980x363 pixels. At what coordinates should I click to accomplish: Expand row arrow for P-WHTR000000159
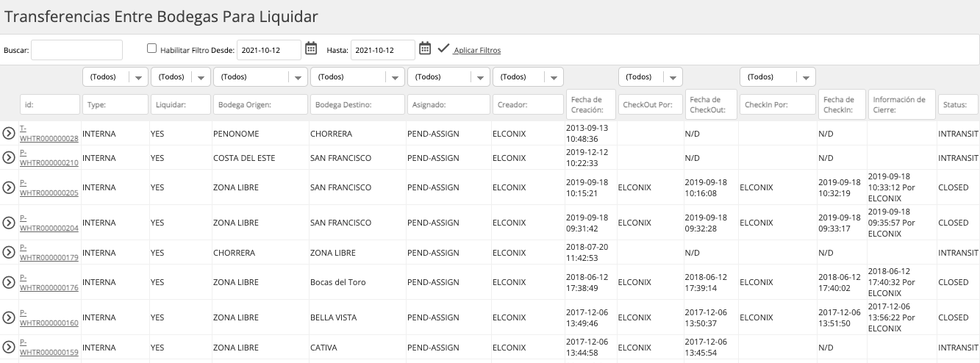click(9, 347)
